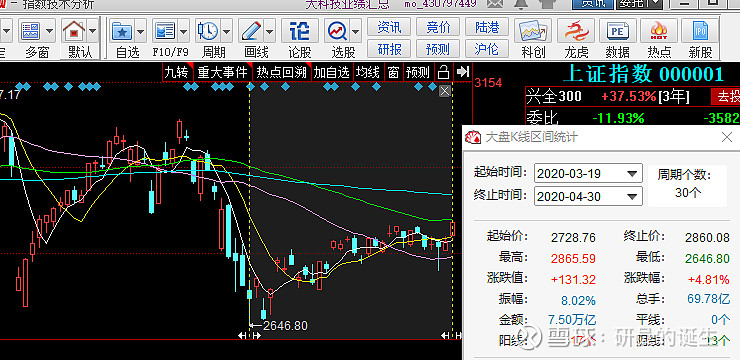Toggle the 窗 chart button
Screen dimensions: 740x360
(393, 72)
